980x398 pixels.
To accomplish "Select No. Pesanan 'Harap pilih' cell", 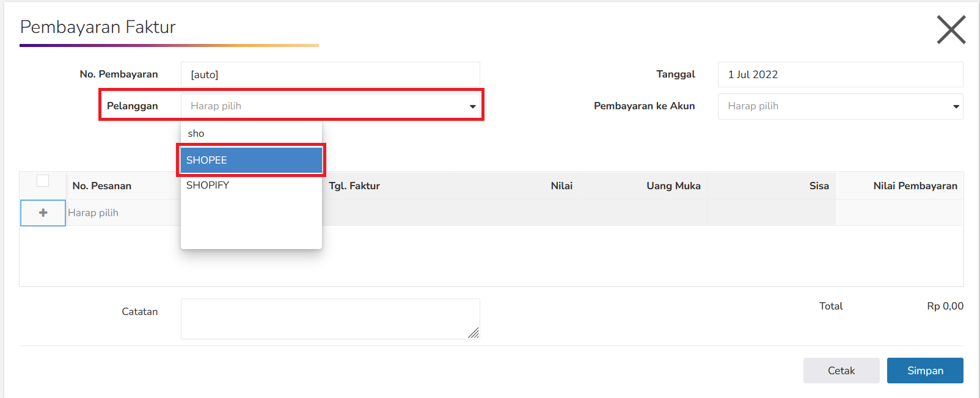I will (x=123, y=213).
